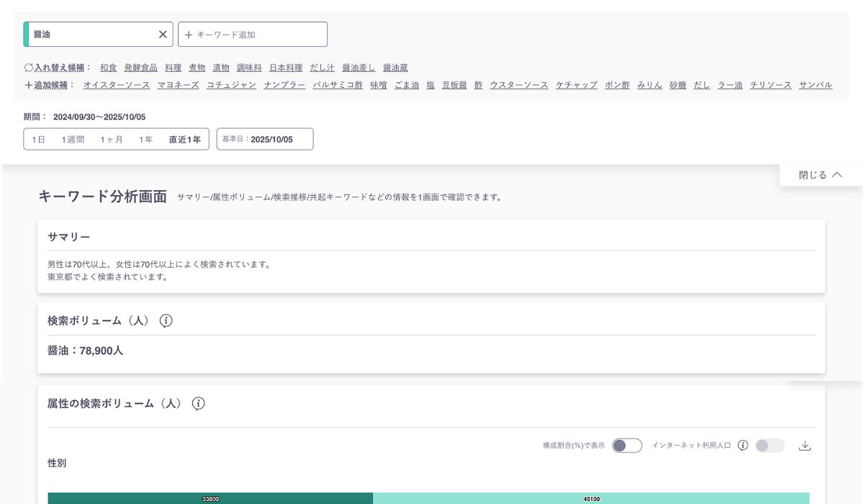Click the 入れ替え候補 refresh icon
Viewport: 864px width, 504px height.
[29, 68]
